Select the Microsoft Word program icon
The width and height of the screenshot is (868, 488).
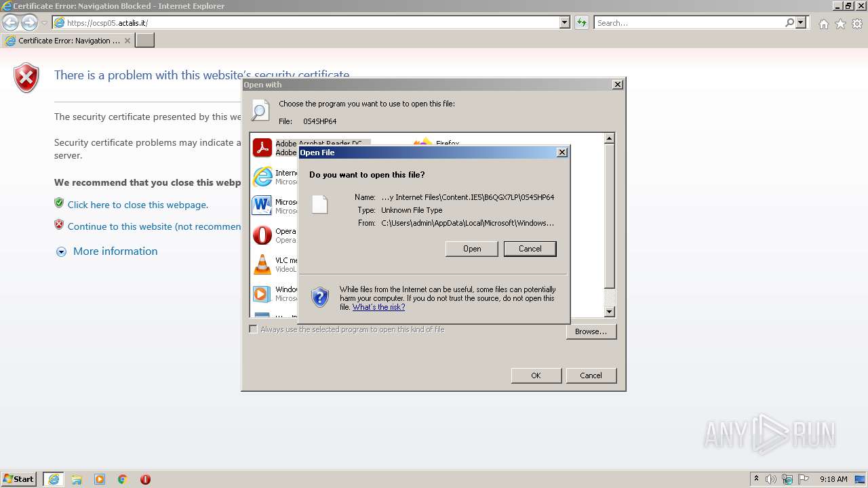pyautogui.click(x=262, y=206)
